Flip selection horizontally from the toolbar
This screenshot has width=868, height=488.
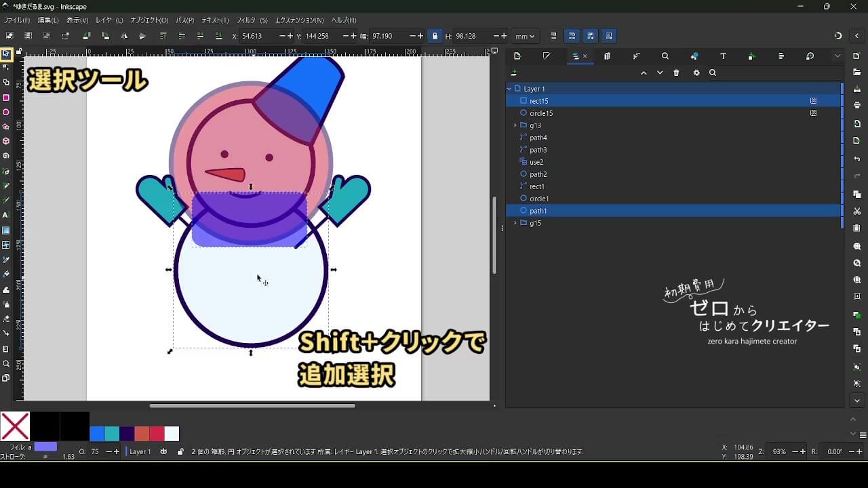click(123, 36)
